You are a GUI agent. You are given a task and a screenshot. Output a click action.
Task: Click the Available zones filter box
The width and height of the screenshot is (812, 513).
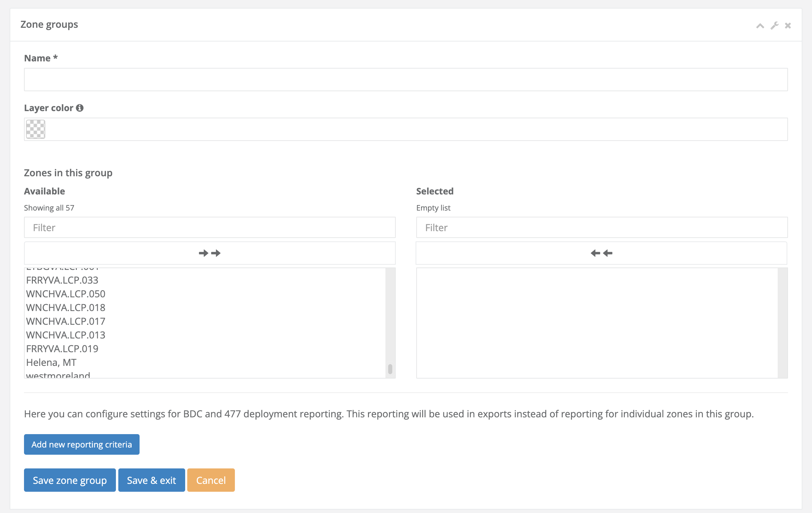pyautogui.click(x=209, y=227)
